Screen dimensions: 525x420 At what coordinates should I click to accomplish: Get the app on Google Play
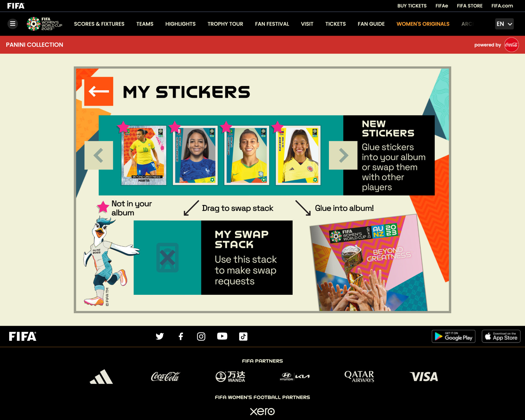[x=454, y=336]
